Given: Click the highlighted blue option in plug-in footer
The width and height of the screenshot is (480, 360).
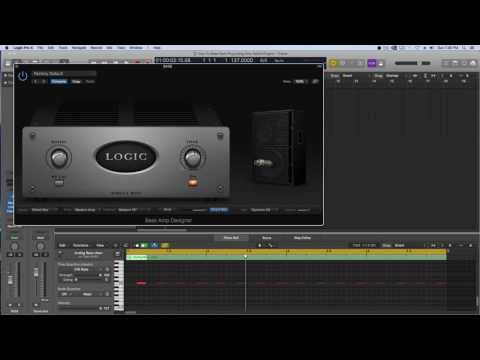Looking at the screenshot, I should 219,210.
